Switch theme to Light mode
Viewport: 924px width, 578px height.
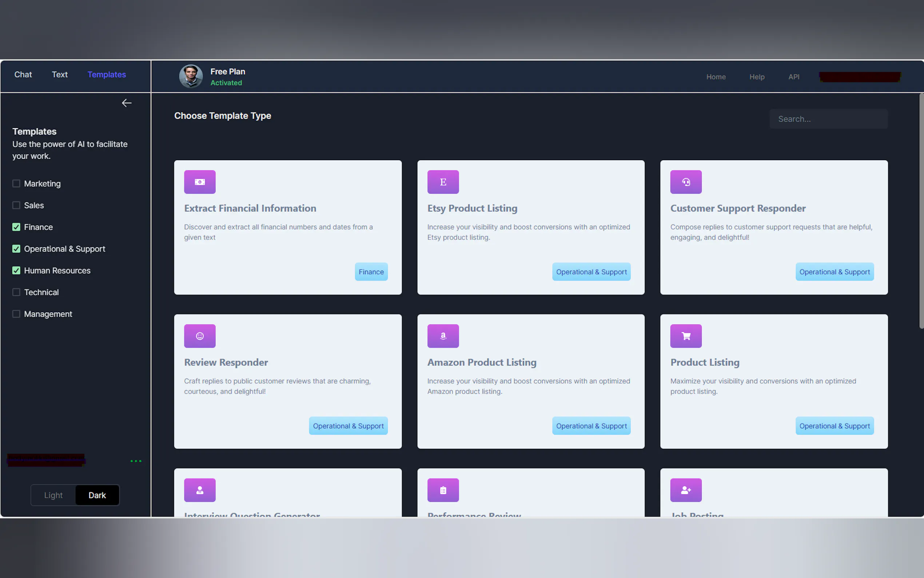(53, 495)
